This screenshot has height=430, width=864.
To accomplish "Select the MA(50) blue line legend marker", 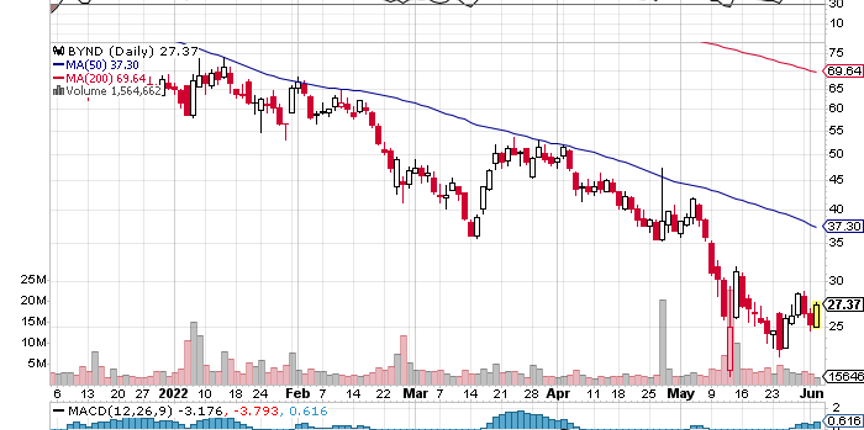I will coord(58,63).
